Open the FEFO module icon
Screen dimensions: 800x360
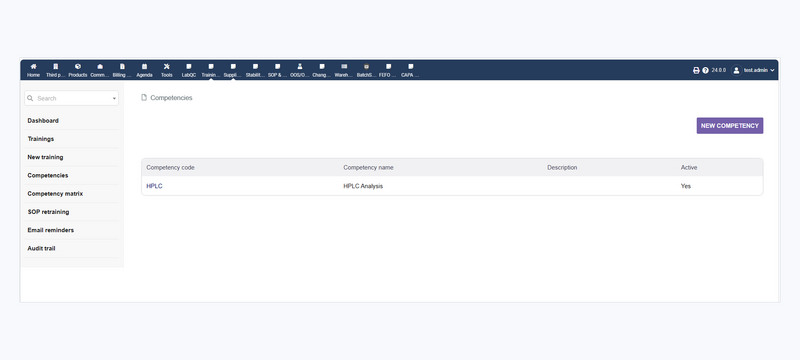[388, 66]
